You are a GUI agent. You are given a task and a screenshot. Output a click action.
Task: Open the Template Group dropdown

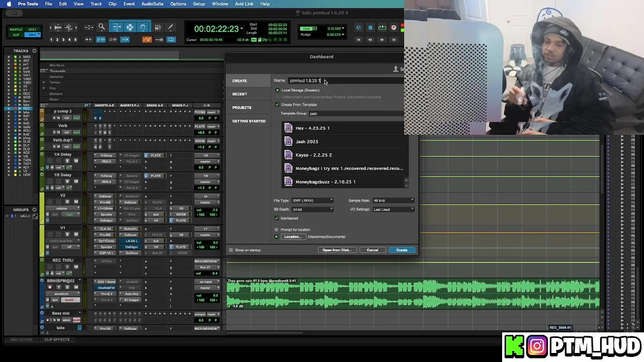(356, 114)
